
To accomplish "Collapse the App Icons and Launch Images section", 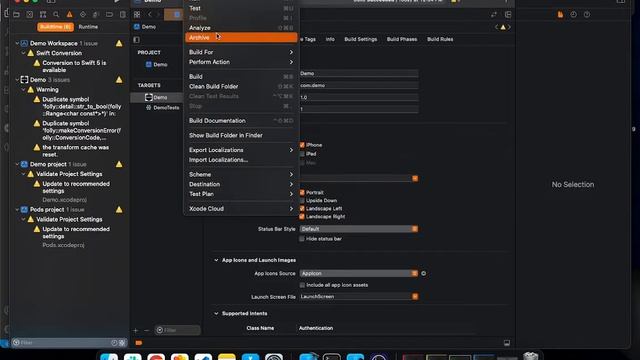I will [216, 260].
